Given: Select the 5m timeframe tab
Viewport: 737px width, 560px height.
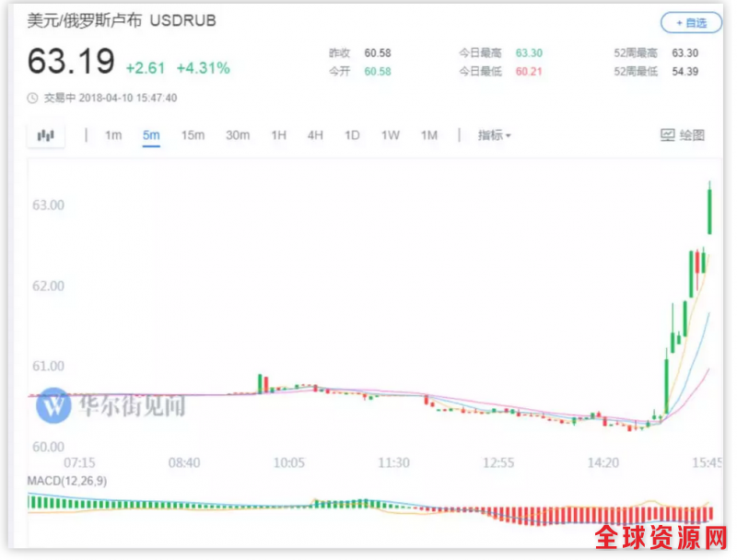Looking at the screenshot, I should pyautogui.click(x=151, y=135).
